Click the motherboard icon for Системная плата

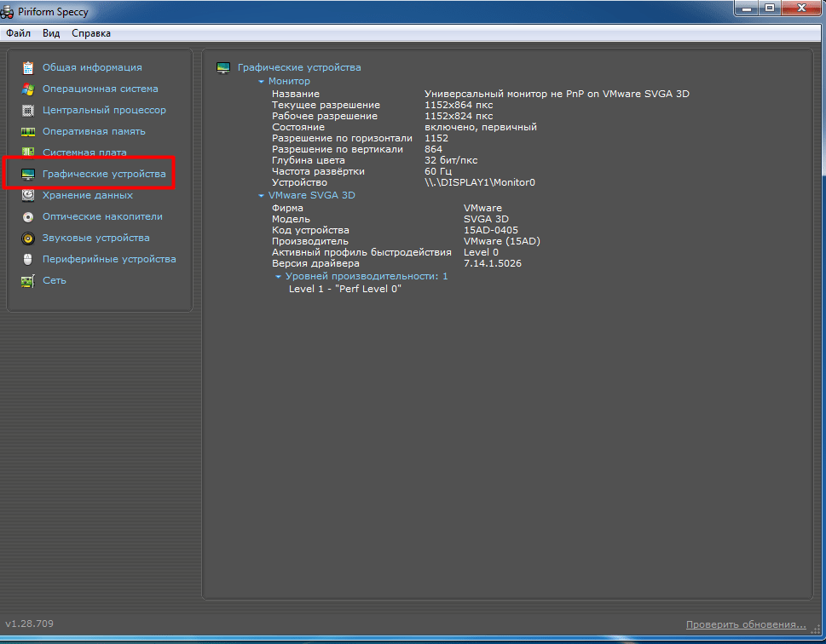(28, 152)
